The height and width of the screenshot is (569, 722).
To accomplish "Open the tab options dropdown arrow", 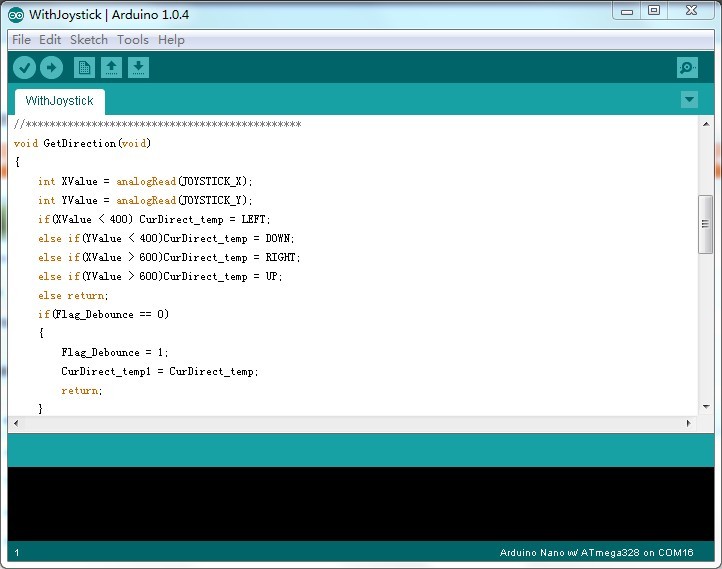I will (x=689, y=99).
